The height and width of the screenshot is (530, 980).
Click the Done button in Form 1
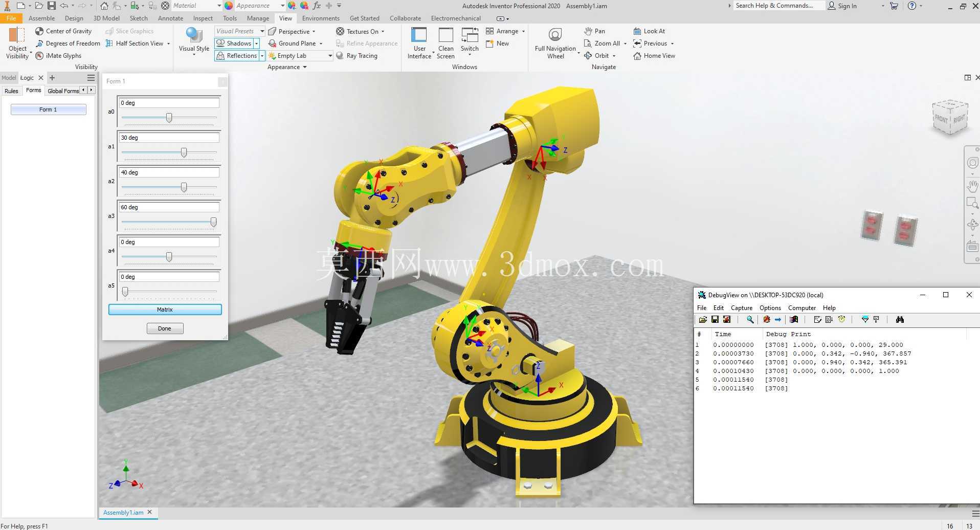point(165,328)
